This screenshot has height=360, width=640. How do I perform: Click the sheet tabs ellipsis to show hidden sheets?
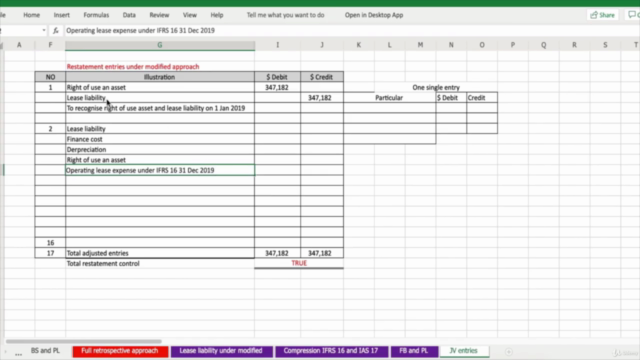click(18, 354)
